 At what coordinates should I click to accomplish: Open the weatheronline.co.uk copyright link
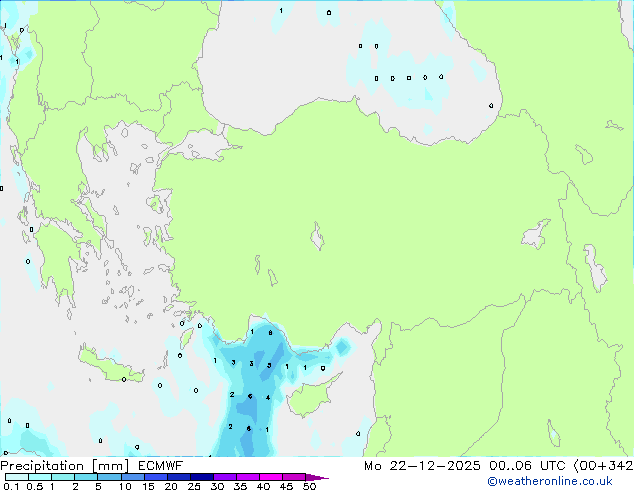click(x=550, y=481)
